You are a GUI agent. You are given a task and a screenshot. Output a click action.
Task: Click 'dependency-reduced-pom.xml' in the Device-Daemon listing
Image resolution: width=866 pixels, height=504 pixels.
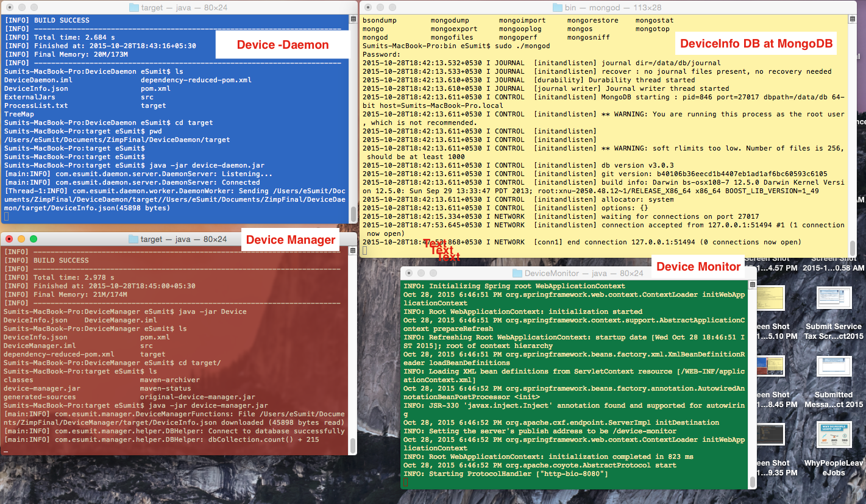pyautogui.click(x=196, y=80)
